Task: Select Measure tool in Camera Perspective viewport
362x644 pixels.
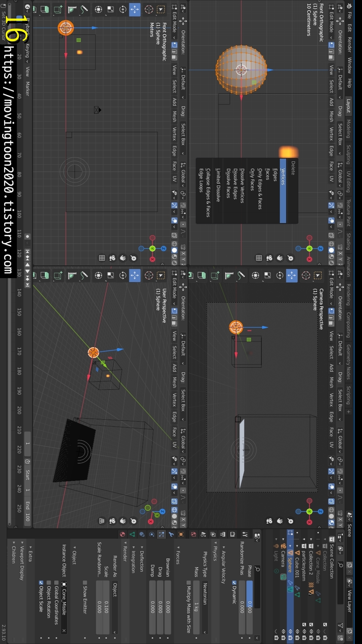Action: click(x=229, y=276)
